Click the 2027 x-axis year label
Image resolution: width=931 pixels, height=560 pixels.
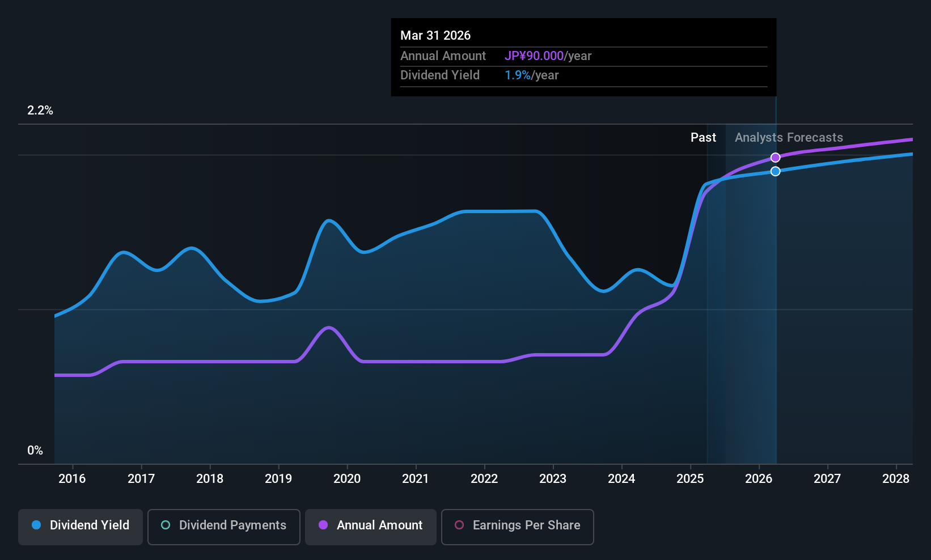pos(827,479)
